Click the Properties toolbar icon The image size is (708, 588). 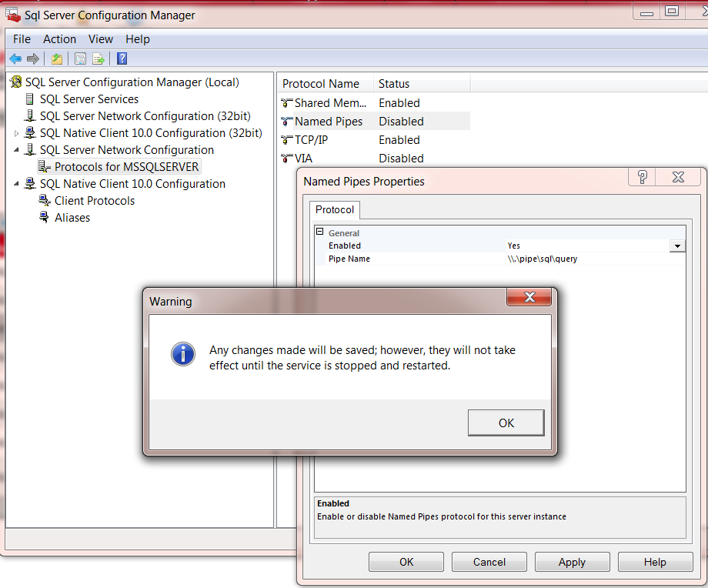click(x=80, y=58)
